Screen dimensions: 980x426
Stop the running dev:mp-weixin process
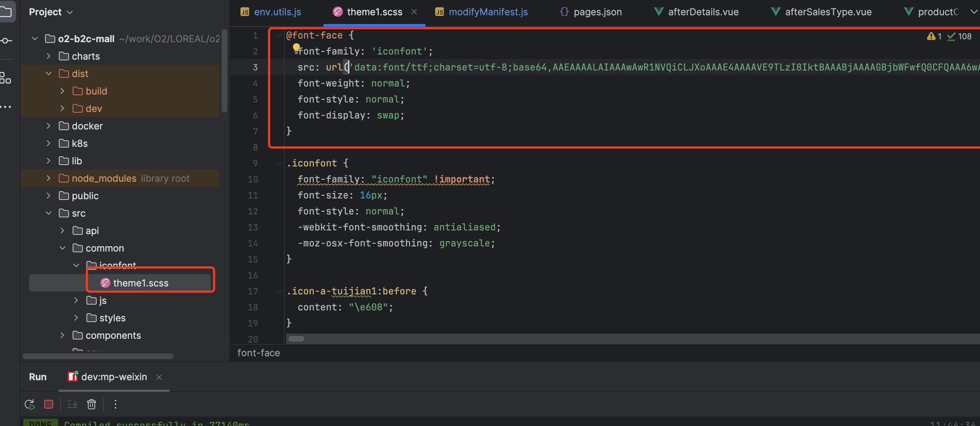(x=49, y=404)
